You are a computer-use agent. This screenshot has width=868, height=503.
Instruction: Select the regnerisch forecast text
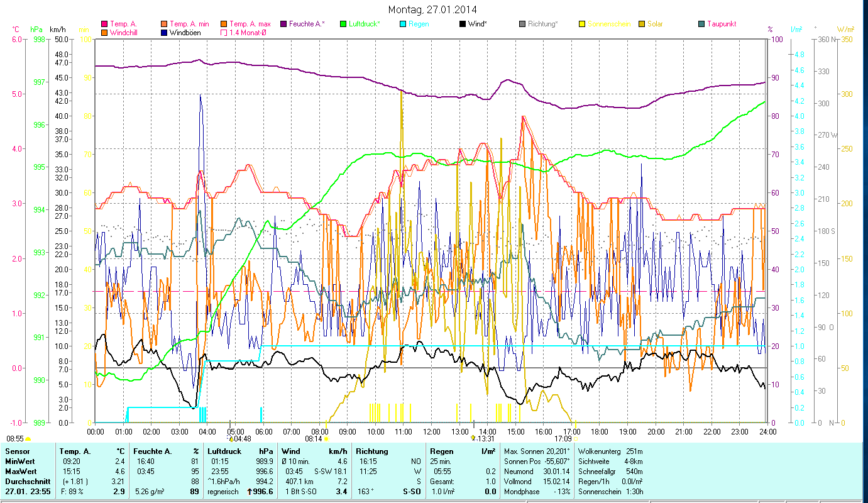224,492
